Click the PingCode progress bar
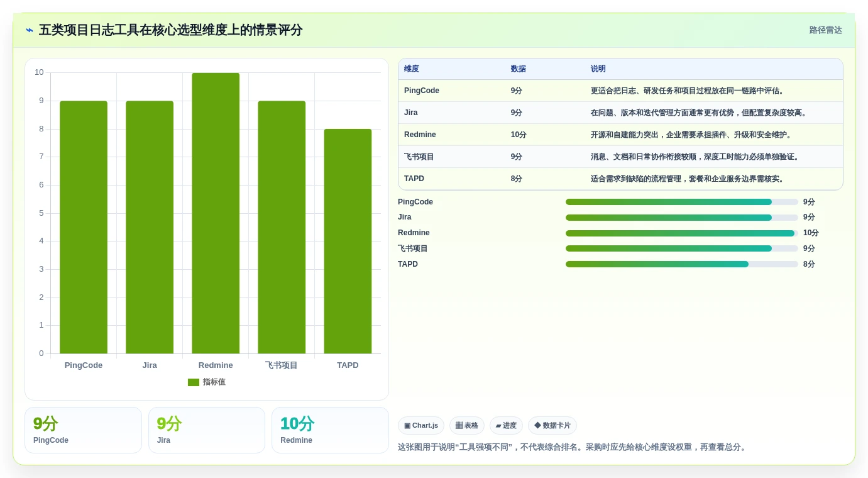Image resolution: width=868 pixels, height=478 pixels. 682,202
